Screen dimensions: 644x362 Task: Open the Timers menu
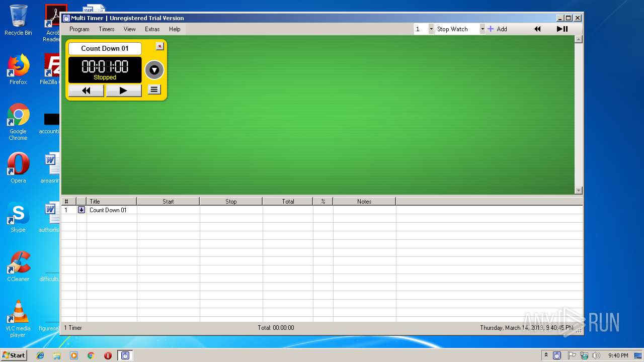click(x=106, y=29)
